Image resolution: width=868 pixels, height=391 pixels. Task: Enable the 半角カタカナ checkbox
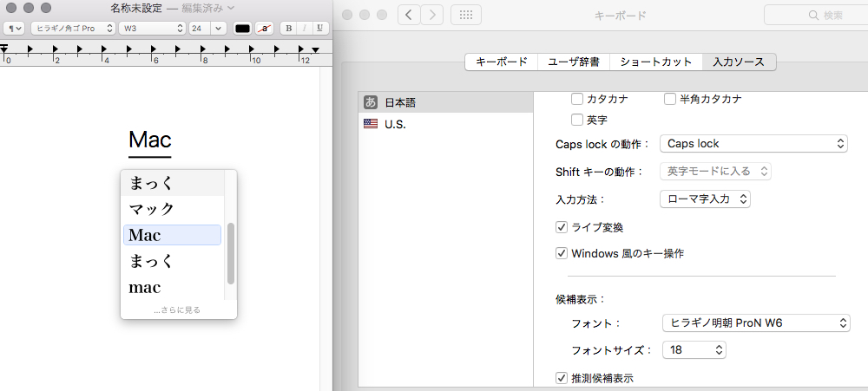click(670, 99)
